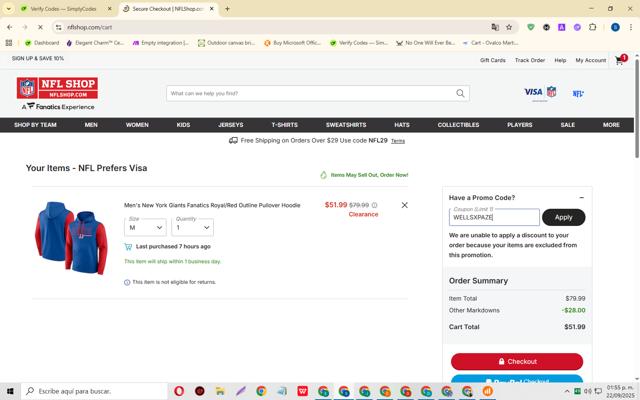
Task: Open the Quantity dropdown
Action: [193, 227]
